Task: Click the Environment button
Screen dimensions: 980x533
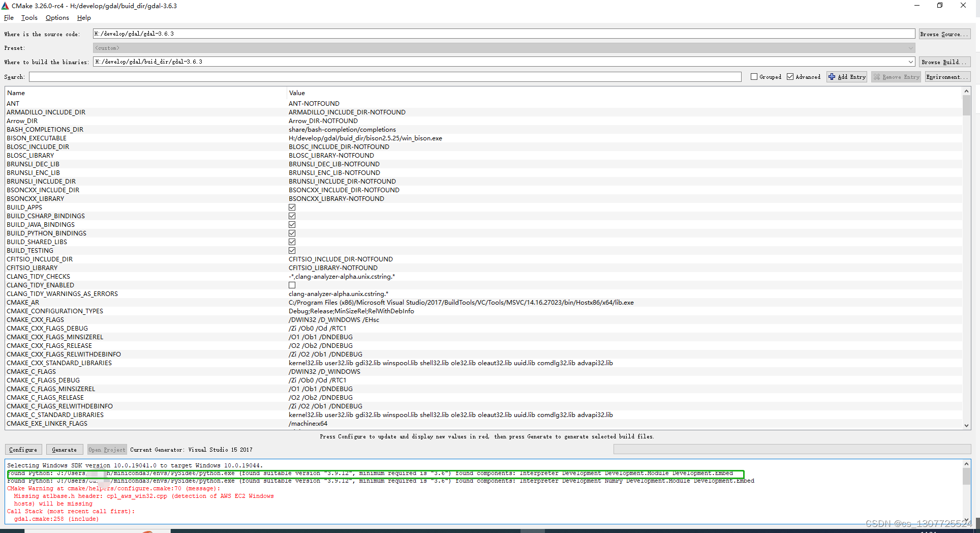Action: click(947, 77)
